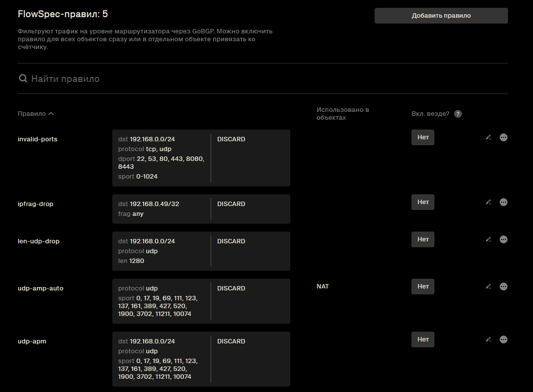This screenshot has height=392, width=533.
Task: Open the NAT object link for udp-amp-auto
Action: click(x=323, y=287)
